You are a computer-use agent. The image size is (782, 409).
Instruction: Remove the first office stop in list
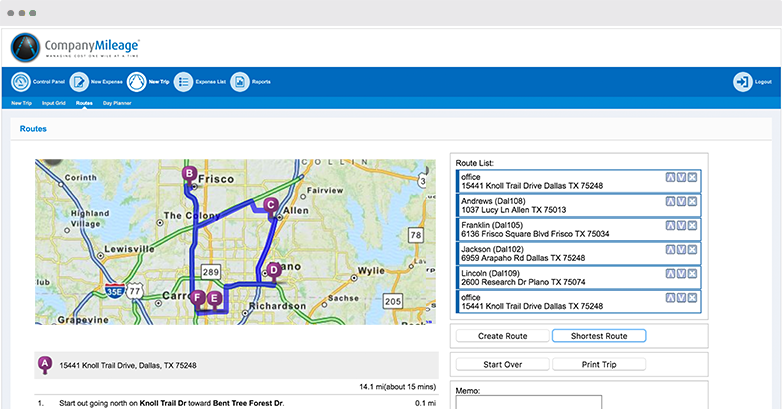[x=692, y=178]
